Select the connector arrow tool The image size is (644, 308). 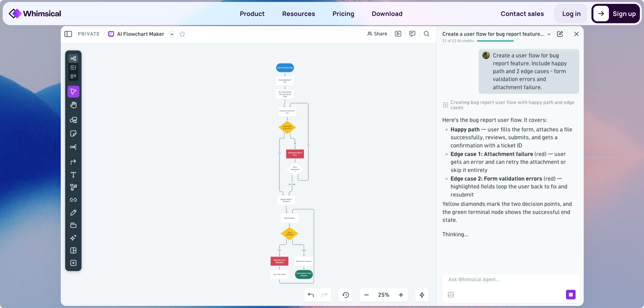coord(73,162)
